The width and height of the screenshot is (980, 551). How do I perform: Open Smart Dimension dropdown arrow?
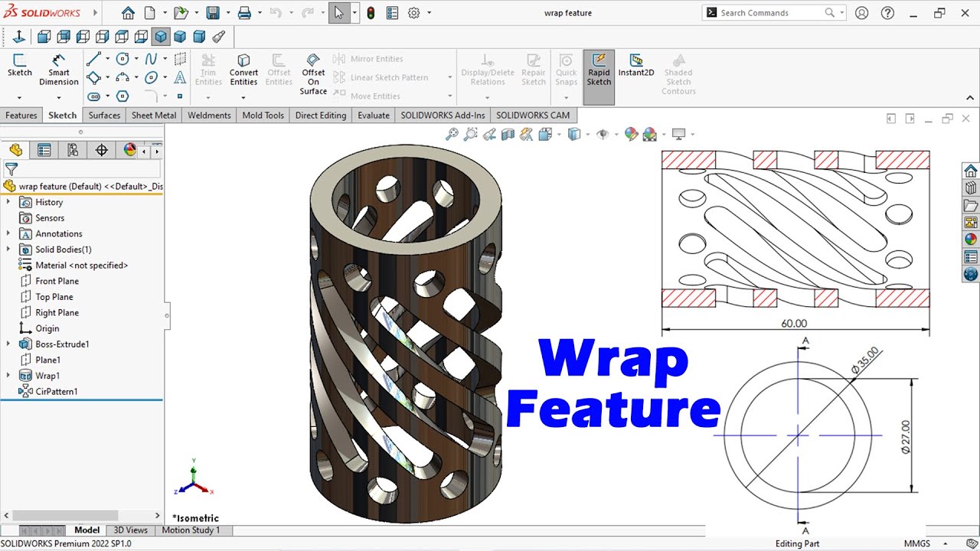[x=59, y=97]
